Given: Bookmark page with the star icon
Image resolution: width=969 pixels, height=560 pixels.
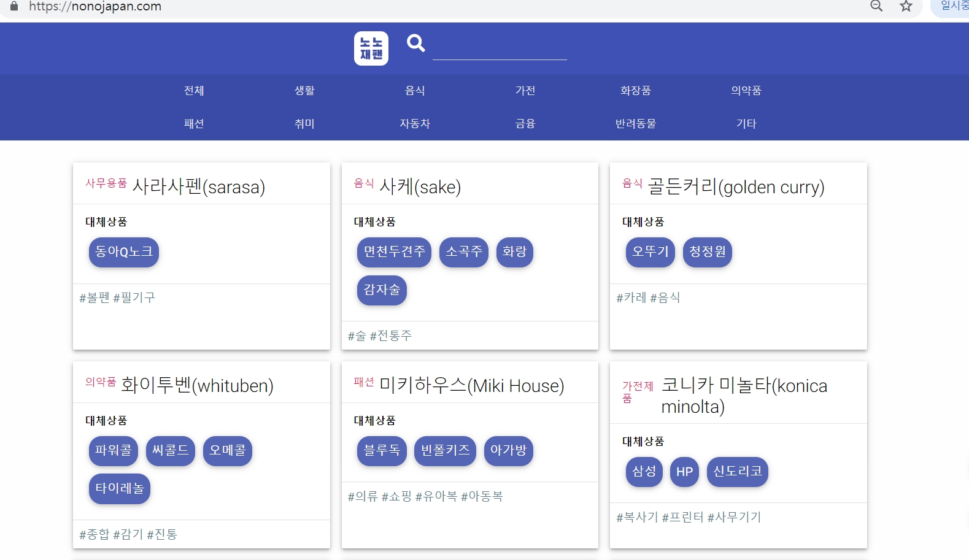Looking at the screenshot, I should click(x=906, y=7).
